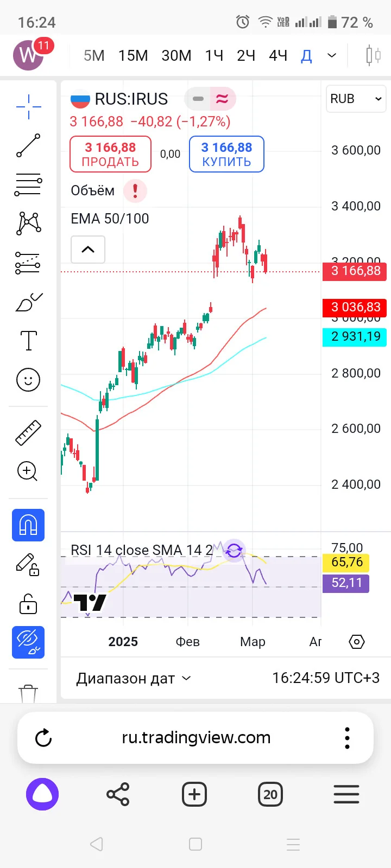Viewport: 391px width, 868px height.
Task: Open the Fibonacci retracement tools
Action: point(28,184)
